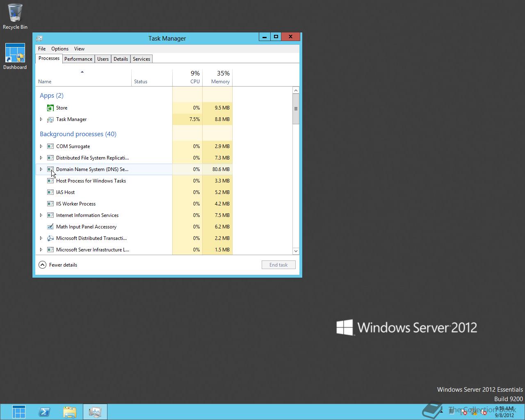The height and width of the screenshot is (420, 525).
Task: Open the Dashboard desktop shortcut
Action: pyautogui.click(x=15, y=57)
